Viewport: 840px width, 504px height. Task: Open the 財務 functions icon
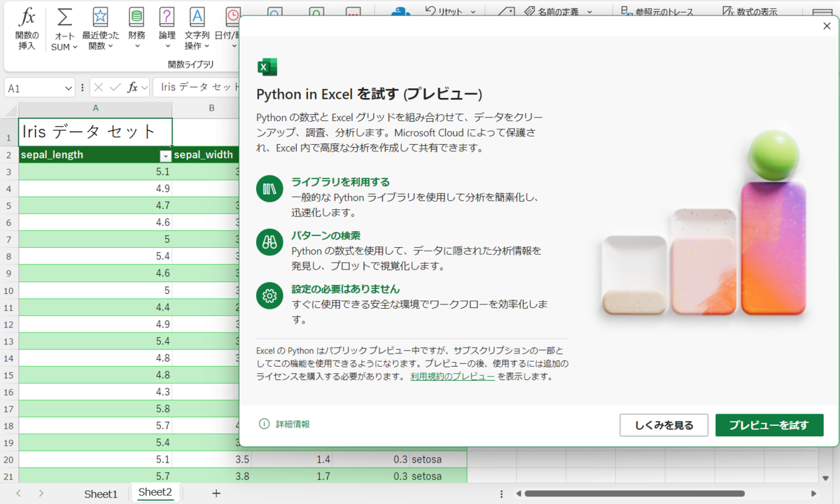(137, 17)
